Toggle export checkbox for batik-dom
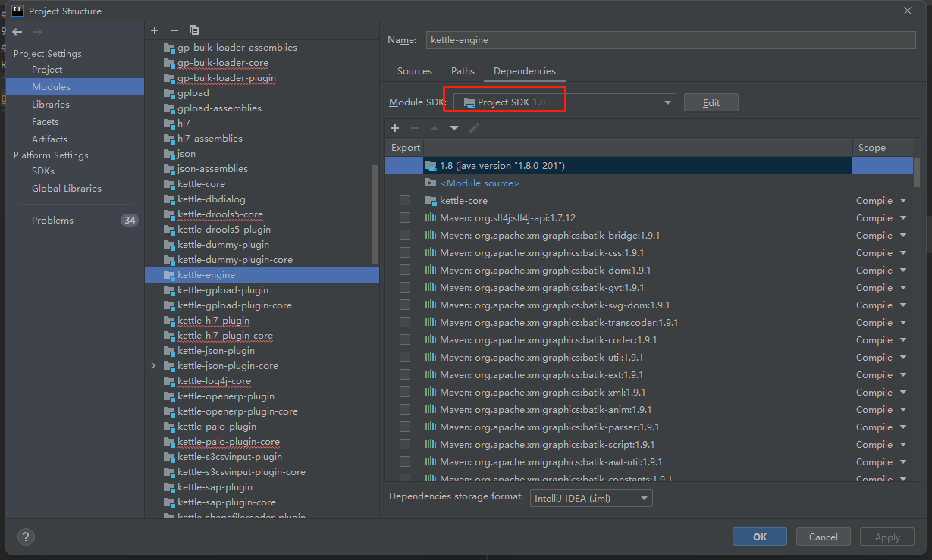Image resolution: width=932 pixels, height=560 pixels. click(x=405, y=271)
